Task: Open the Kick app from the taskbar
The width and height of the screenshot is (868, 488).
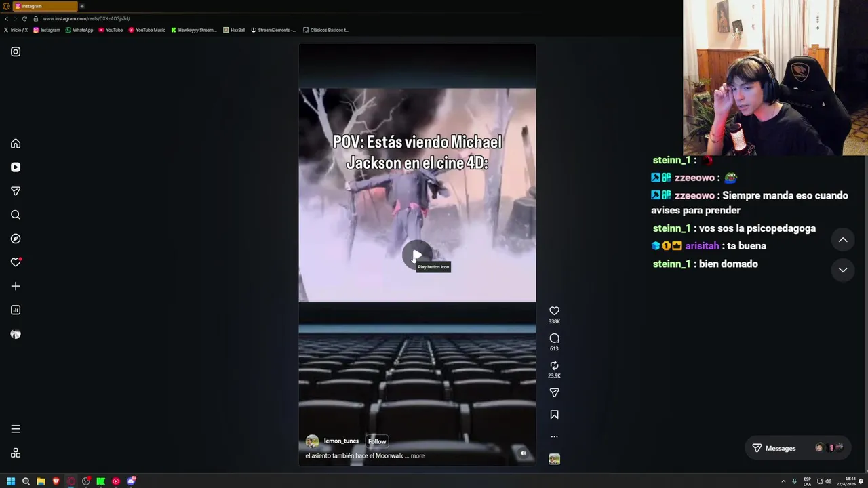Action: point(101,481)
